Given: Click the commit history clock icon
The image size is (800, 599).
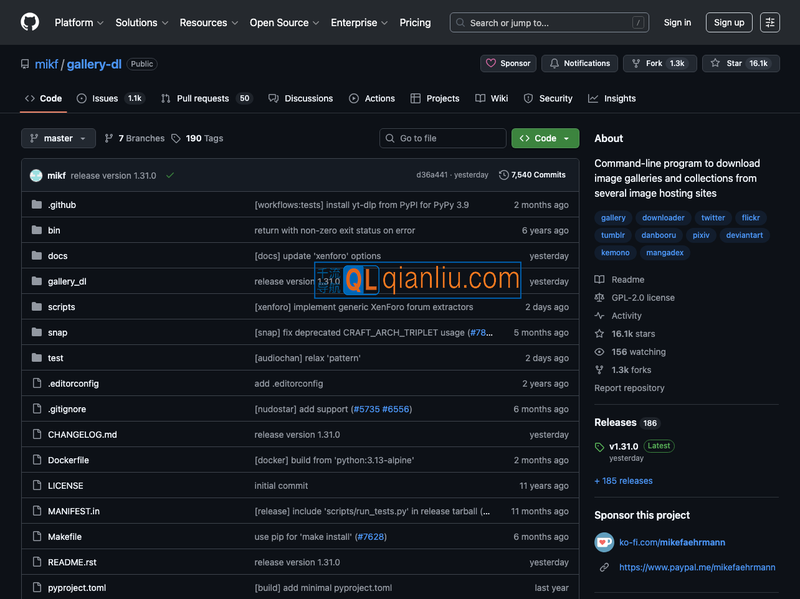Looking at the screenshot, I should coord(504,175).
